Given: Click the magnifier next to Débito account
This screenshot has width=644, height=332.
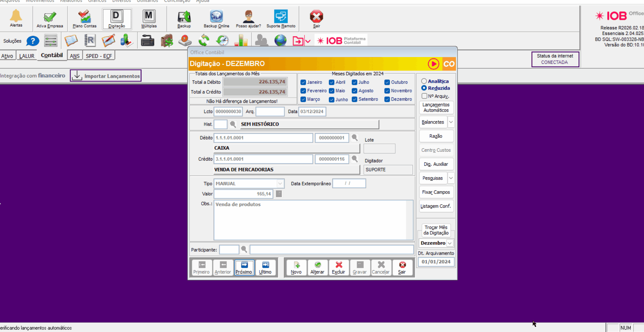Looking at the screenshot, I should 355,138.
